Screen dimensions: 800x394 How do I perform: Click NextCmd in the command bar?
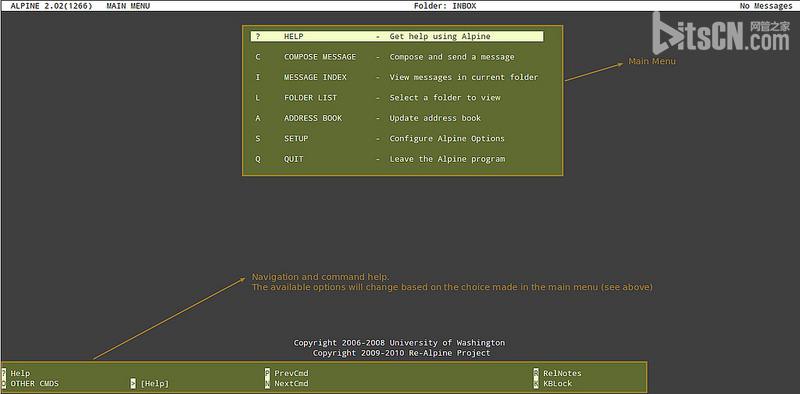(x=291, y=383)
